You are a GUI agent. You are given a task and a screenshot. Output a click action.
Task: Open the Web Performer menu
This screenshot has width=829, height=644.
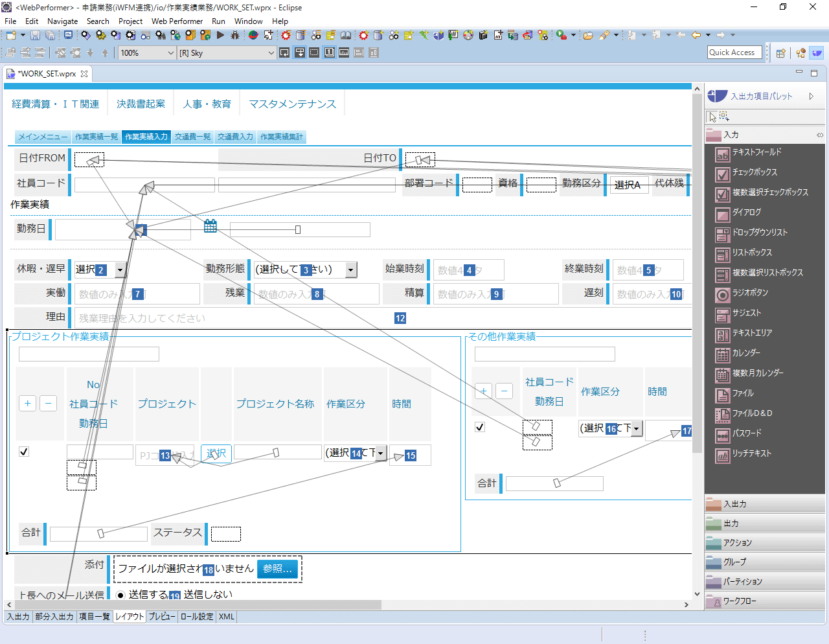click(177, 21)
